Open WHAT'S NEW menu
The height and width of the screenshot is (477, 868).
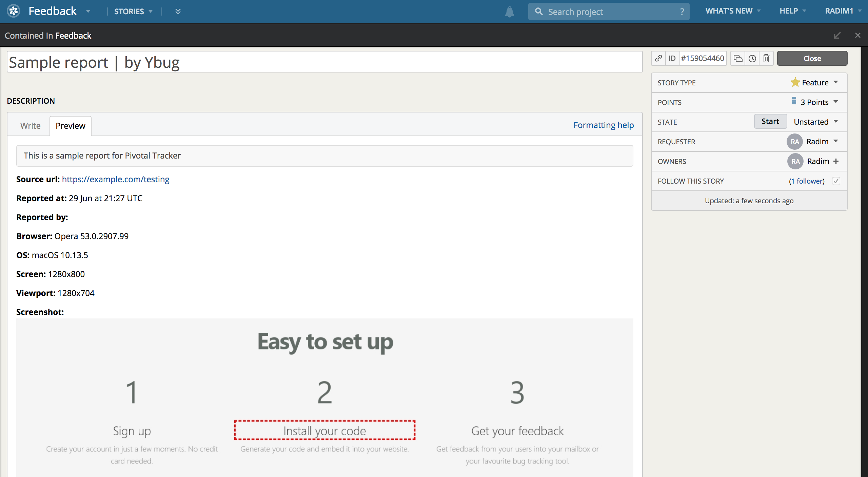[733, 11]
